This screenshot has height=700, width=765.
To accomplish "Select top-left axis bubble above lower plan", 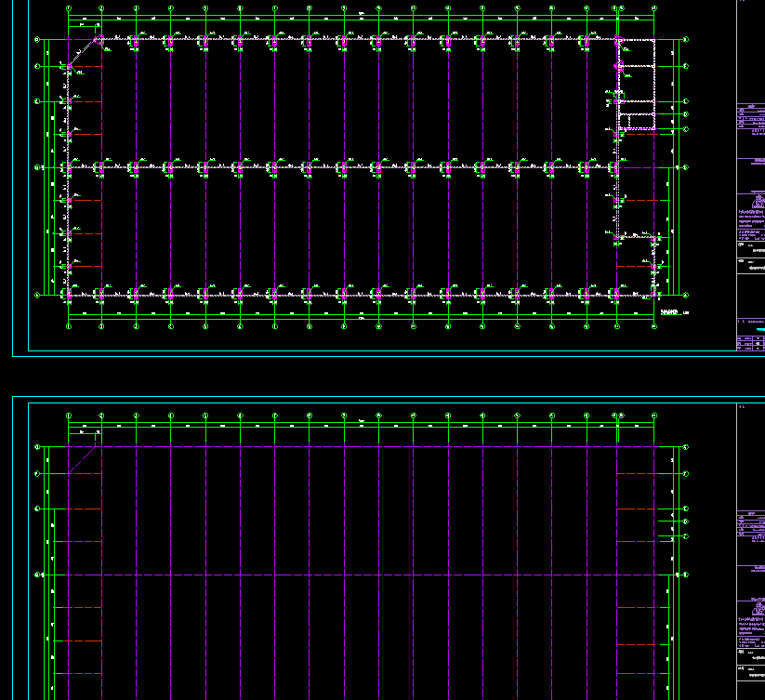I will coord(69,415).
